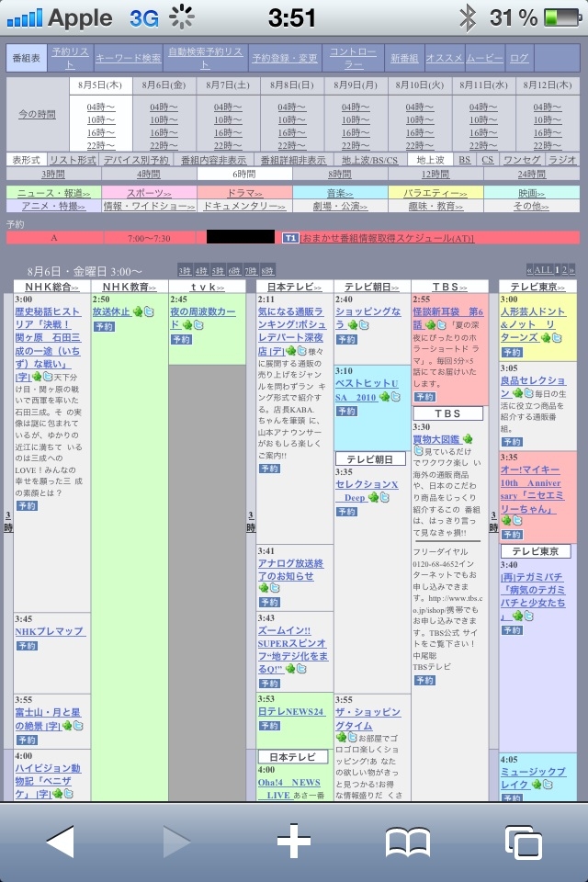Viewport: 588px width, 882px height.
Task: Select the BS broadcast filter
Action: (x=464, y=160)
